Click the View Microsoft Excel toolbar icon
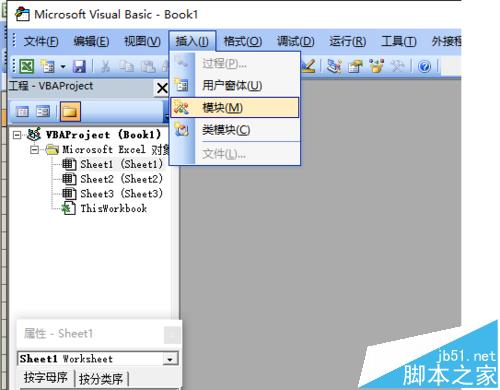Viewport: 500px width, 390px height. [27, 66]
